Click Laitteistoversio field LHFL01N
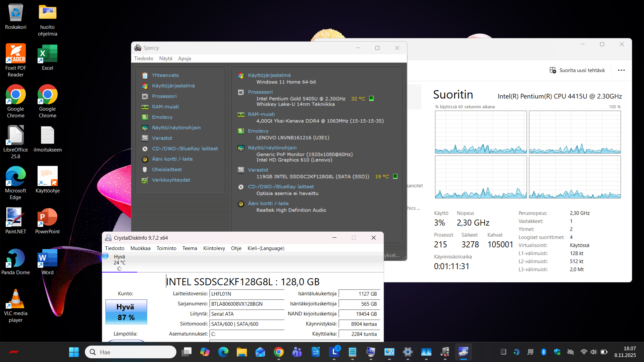The height and width of the screenshot is (362, 644). coord(247,294)
